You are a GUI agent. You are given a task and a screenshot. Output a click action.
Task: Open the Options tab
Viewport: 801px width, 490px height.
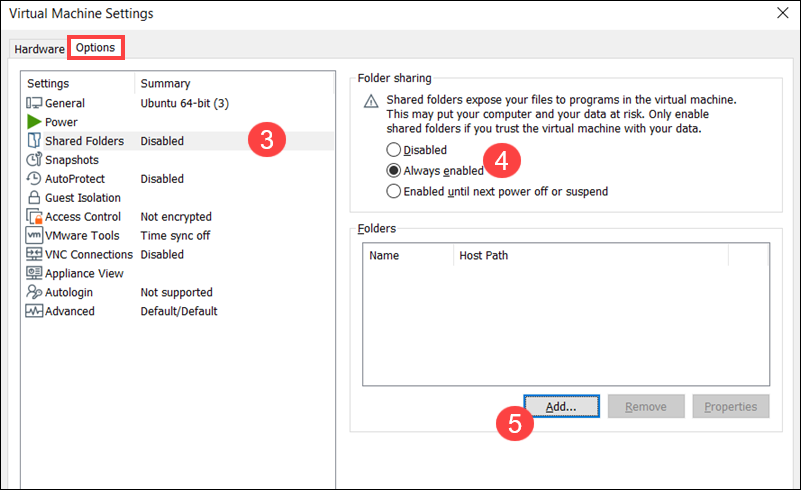[x=98, y=47]
